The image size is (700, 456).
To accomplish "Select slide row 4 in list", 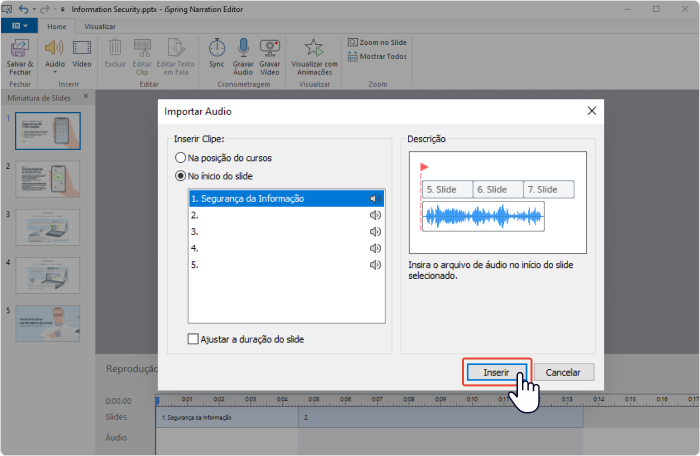I will pos(287,248).
